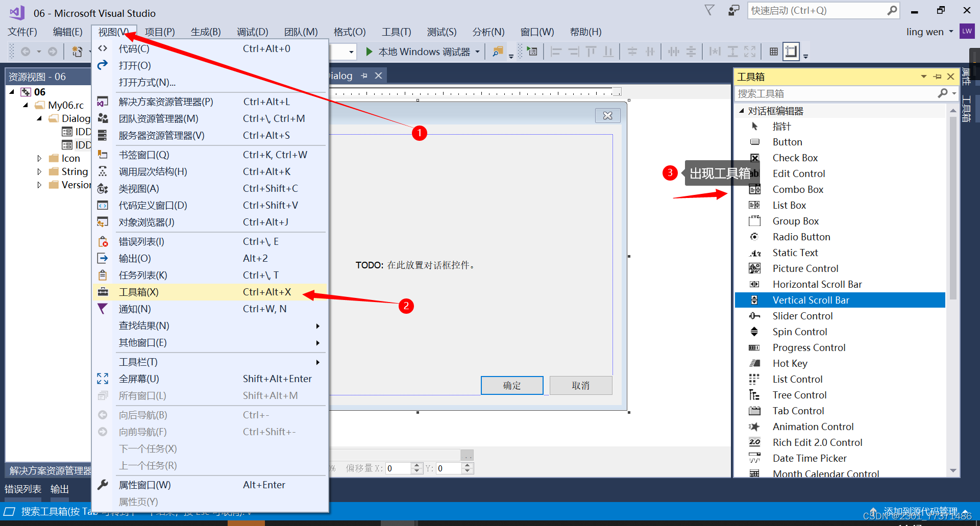Image resolution: width=980 pixels, height=526 pixels.
Task: Select the Slider Control in Toolbox
Action: (x=802, y=316)
